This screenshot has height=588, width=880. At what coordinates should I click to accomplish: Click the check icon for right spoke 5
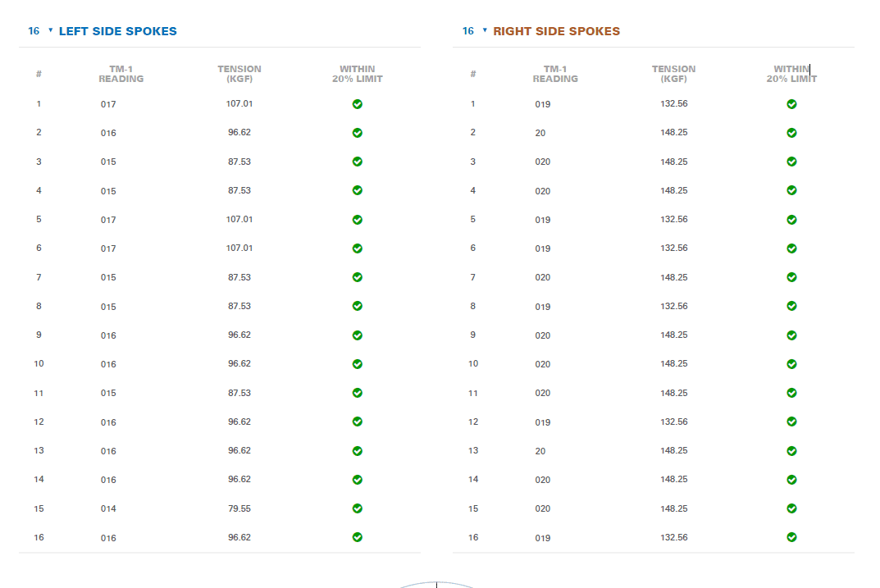(x=791, y=219)
